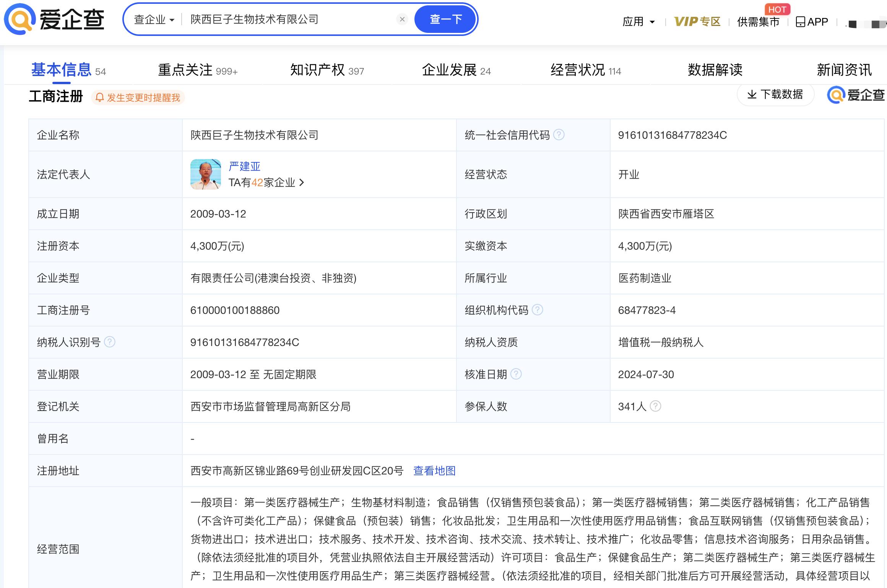887x588 pixels.
Task: Open the 经营状况 tab
Action: (x=585, y=70)
